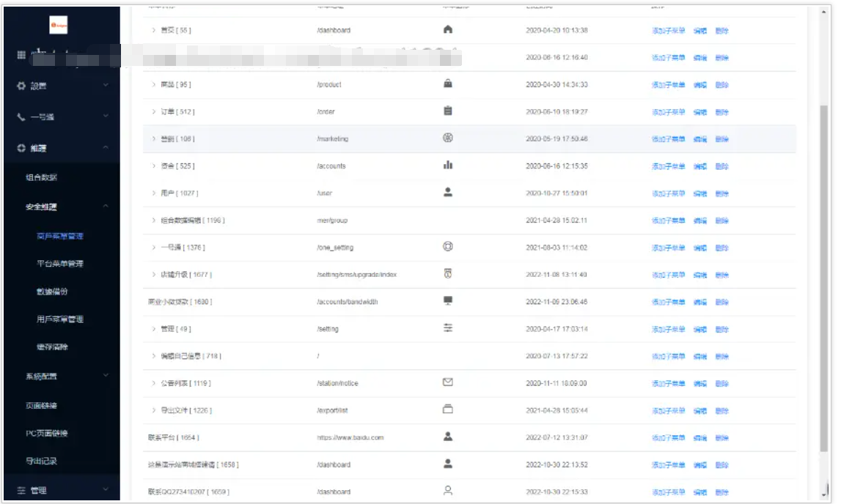Click the envelope icon in the /station/notice row
Screen dimensions: 841x504
[x=448, y=382]
